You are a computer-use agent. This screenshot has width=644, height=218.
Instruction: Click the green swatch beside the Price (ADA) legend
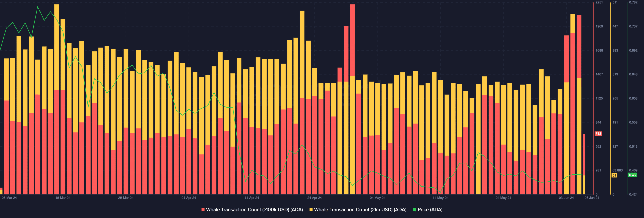pyautogui.click(x=415, y=210)
